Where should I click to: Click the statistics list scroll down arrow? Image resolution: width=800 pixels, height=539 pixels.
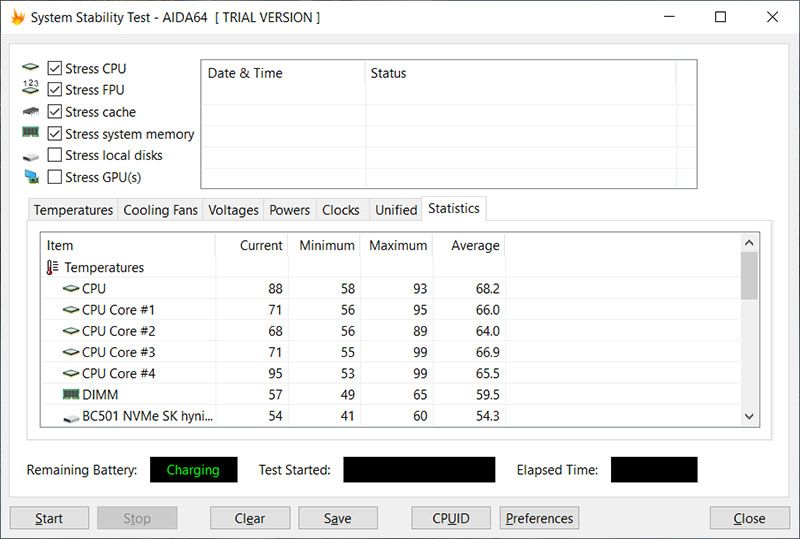(749, 416)
